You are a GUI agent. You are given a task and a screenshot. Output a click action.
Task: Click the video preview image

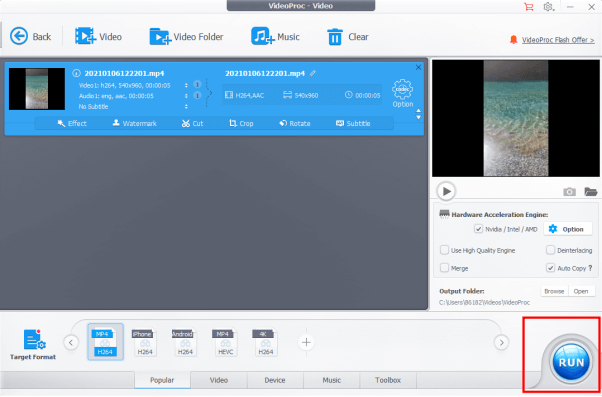516,118
